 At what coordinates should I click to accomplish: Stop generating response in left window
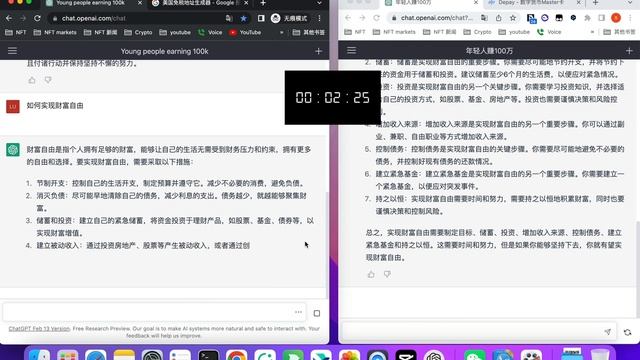click(317, 313)
